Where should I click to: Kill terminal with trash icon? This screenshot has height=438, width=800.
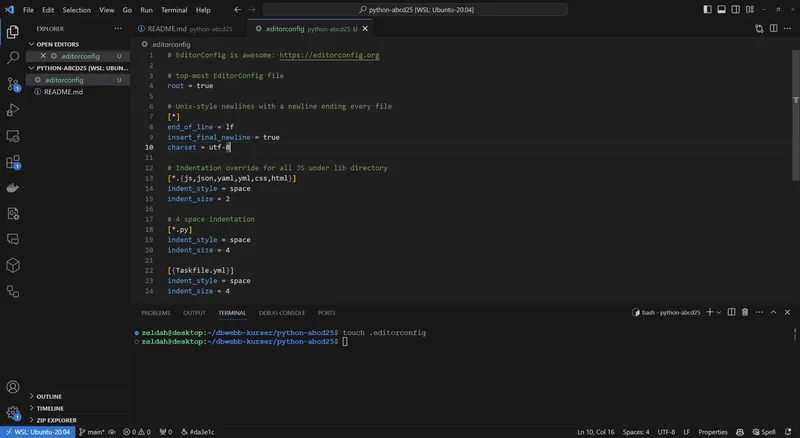pos(745,312)
